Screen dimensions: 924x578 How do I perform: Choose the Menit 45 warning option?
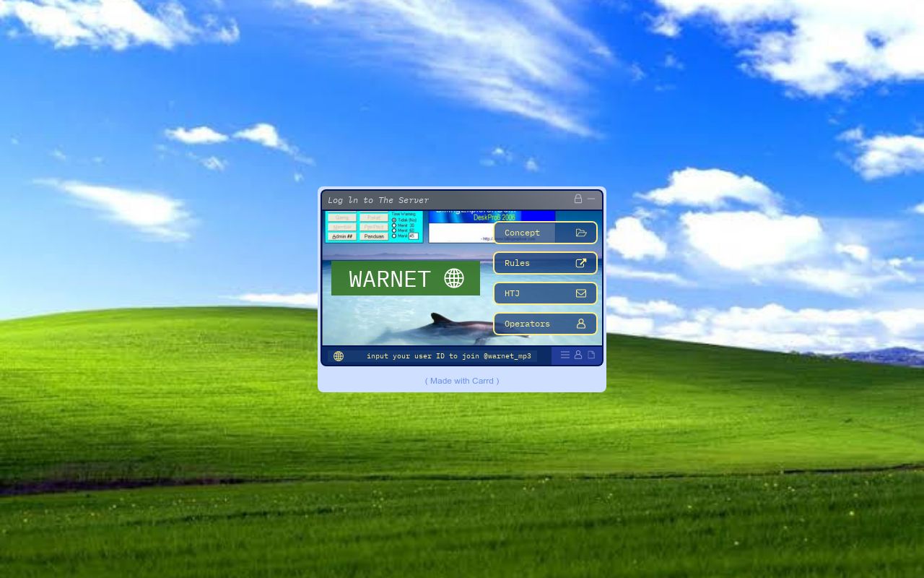[x=394, y=236]
